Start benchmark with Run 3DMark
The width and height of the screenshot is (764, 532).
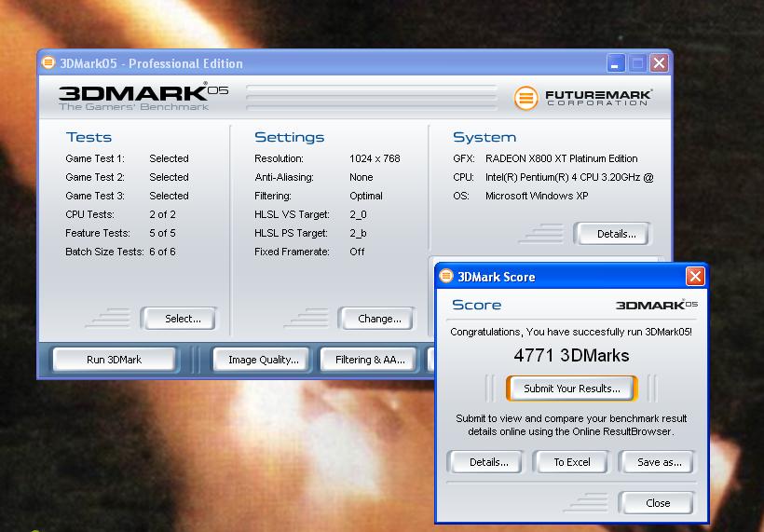[x=114, y=360]
